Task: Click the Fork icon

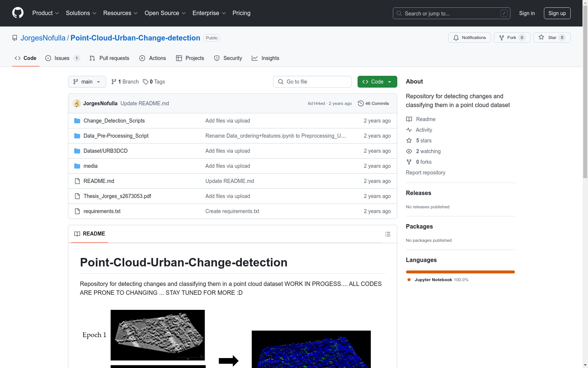Action: pyautogui.click(x=502, y=38)
